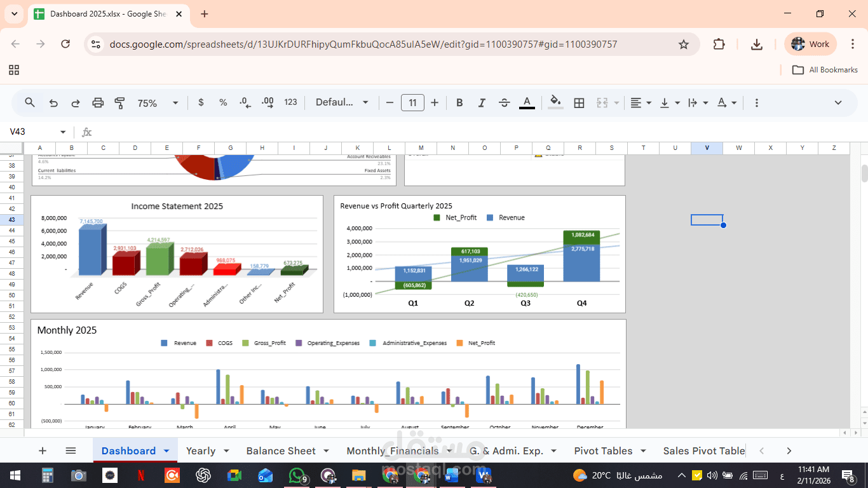Open horizontal align dropdown
The width and height of the screenshot is (868, 488).
(641, 102)
